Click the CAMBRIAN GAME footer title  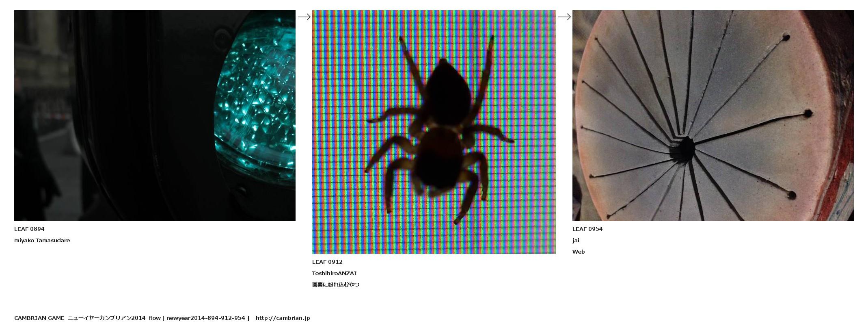click(x=39, y=318)
